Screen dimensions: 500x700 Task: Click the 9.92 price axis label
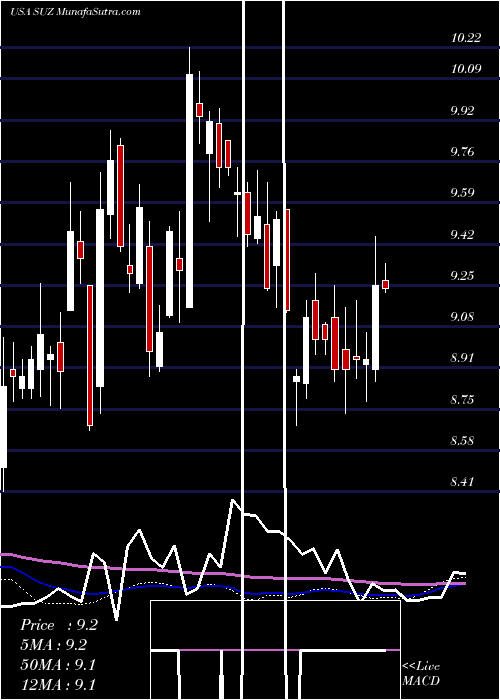462,111
